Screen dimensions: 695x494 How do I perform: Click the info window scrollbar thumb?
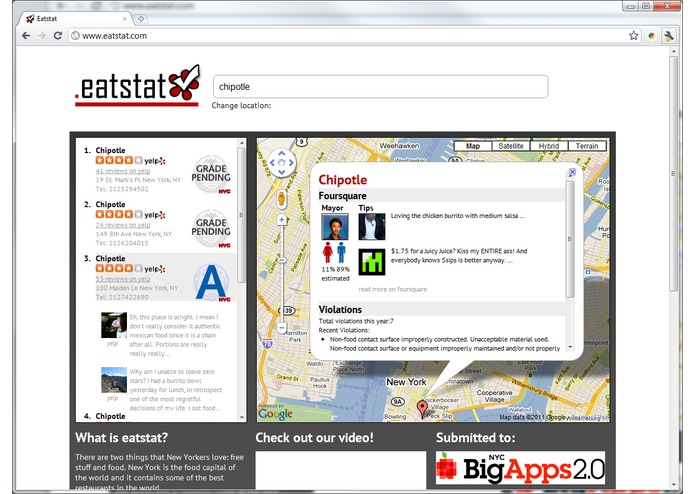click(570, 239)
